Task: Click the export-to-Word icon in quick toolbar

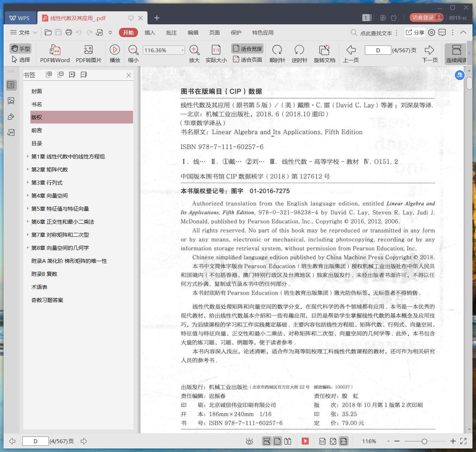Action: (x=100, y=32)
